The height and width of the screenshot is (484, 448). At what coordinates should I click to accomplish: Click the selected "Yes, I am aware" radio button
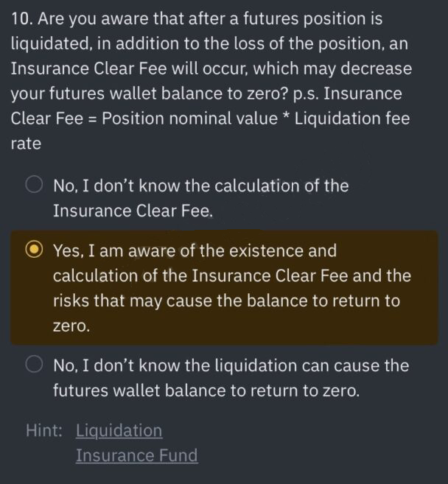tap(34, 250)
